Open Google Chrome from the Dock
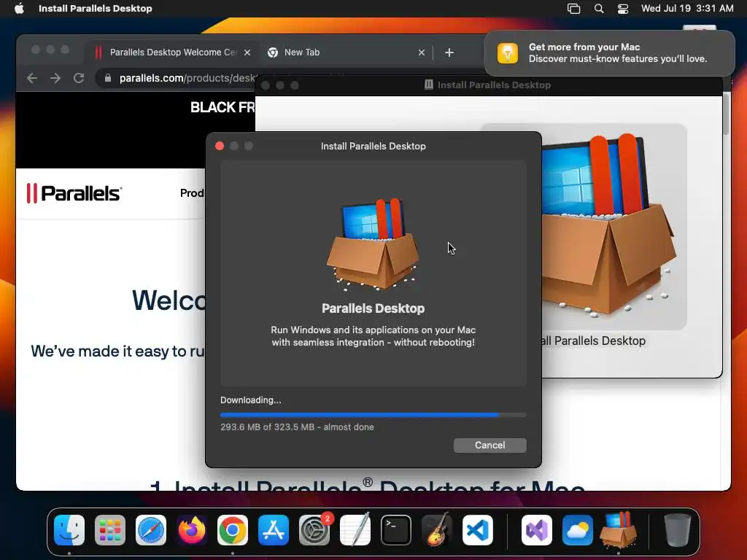 [233, 530]
